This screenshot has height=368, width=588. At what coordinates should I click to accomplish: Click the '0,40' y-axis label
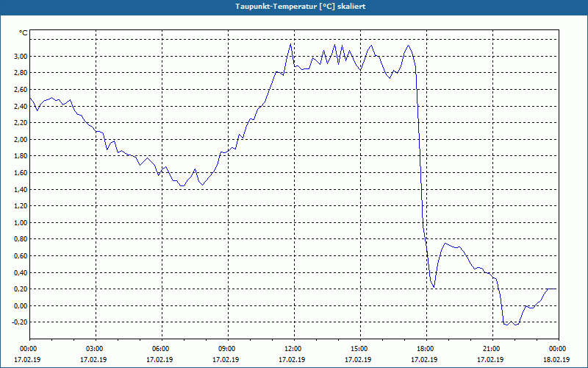(21, 272)
